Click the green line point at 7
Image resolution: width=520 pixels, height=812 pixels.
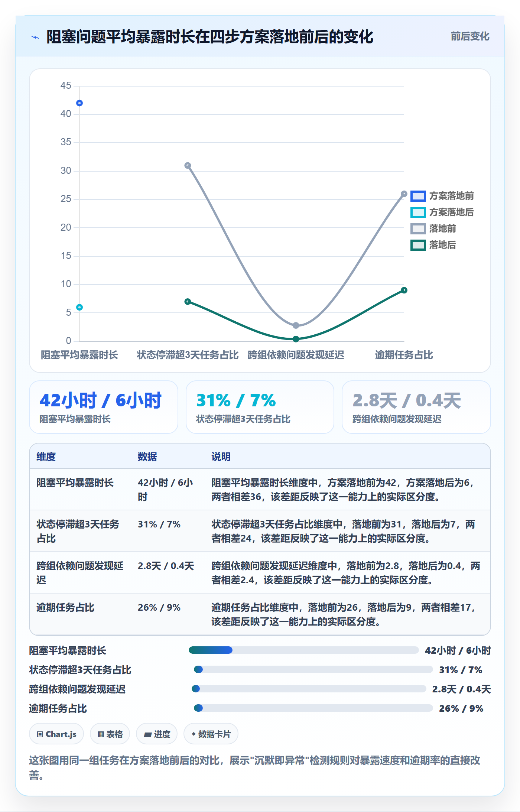(x=188, y=302)
